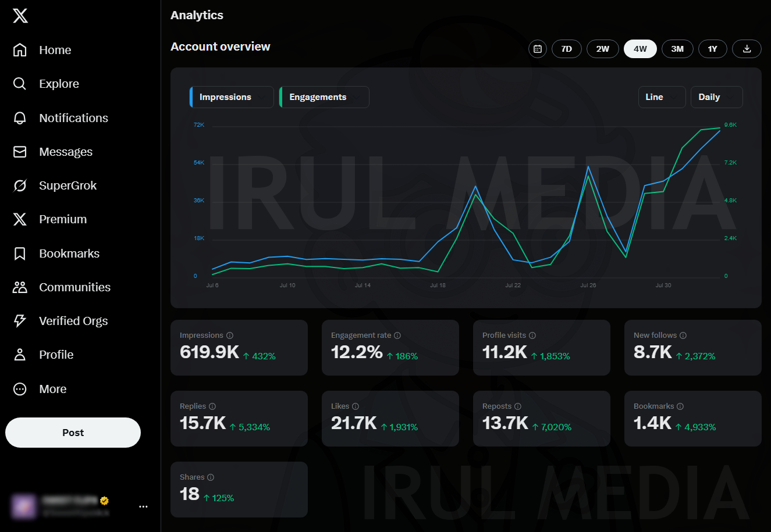Viewport: 771px width, 532px height.
Task: Click info icon next to Shares
Action: coord(211,477)
